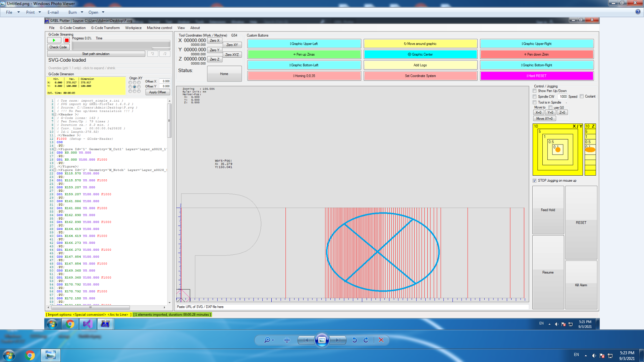Open the Print dropdown in Photo Viewer
Image resolution: width=644 pixels, height=362 pixels.
click(33, 12)
